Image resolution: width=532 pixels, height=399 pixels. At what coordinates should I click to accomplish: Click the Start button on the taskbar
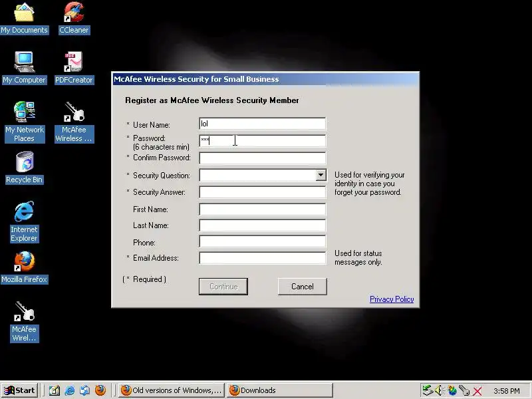(19, 390)
